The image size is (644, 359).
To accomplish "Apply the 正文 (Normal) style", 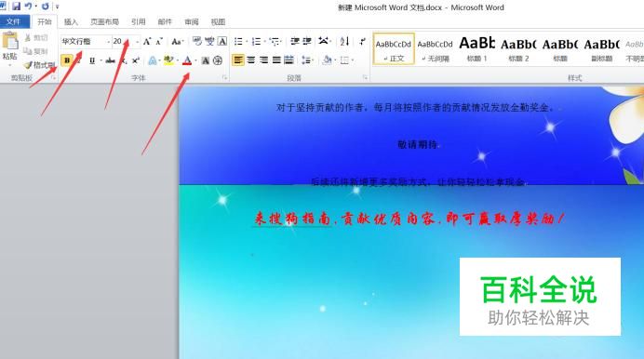I will [394, 48].
